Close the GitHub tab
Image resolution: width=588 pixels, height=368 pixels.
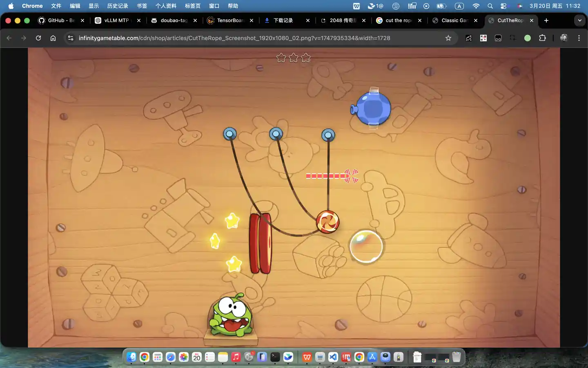(82, 20)
